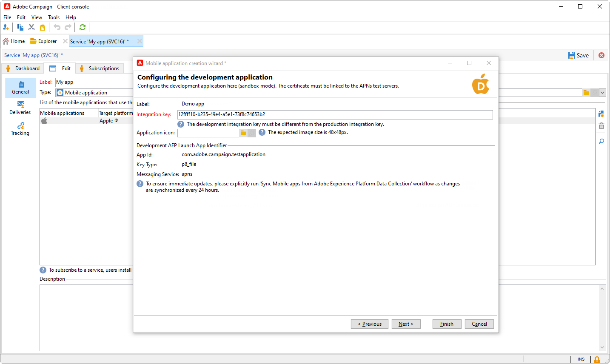Image resolution: width=610 pixels, height=364 pixels.
Task: Click the Paste clipboard icon in the toolbar
Action: tap(43, 27)
